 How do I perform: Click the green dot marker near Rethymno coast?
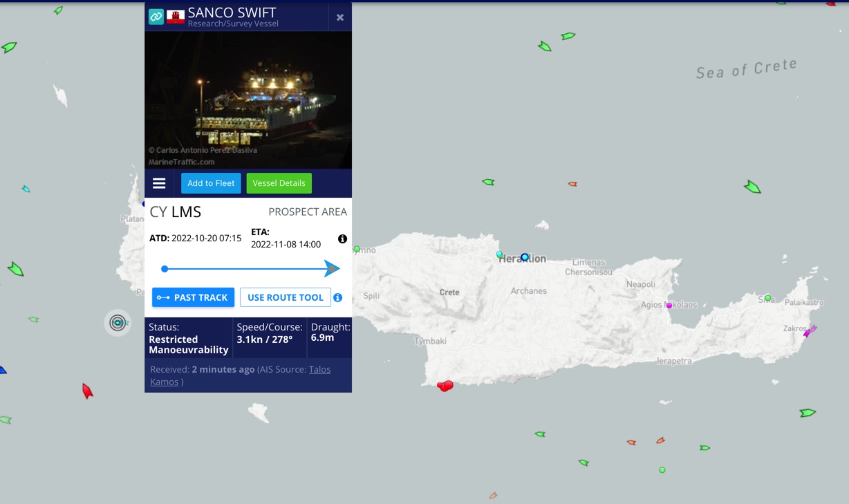click(x=357, y=249)
